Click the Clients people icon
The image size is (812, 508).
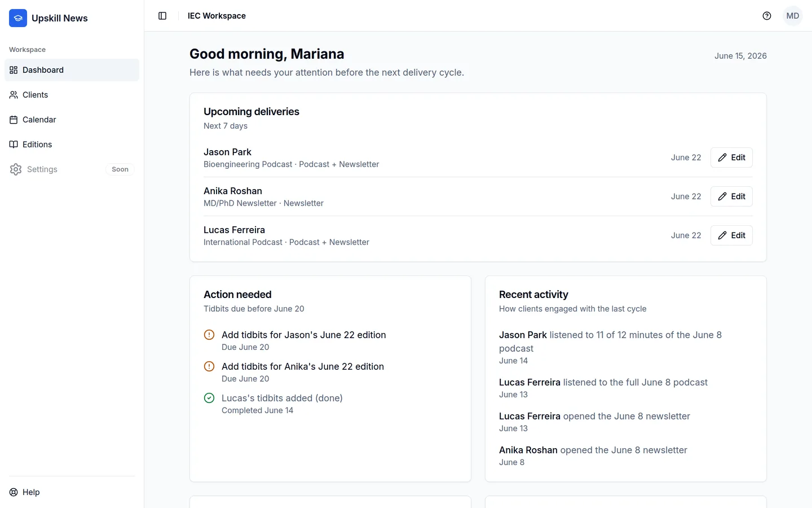14,95
